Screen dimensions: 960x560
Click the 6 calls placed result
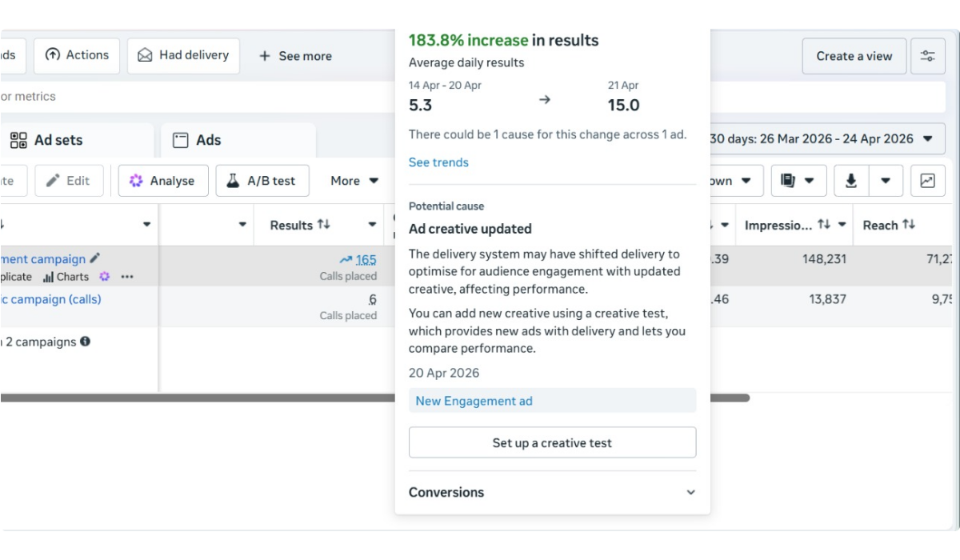click(x=373, y=299)
